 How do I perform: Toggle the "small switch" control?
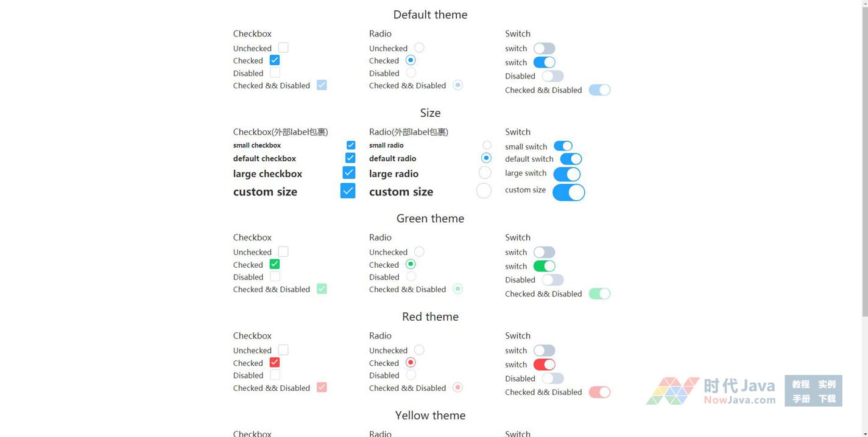(563, 146)
